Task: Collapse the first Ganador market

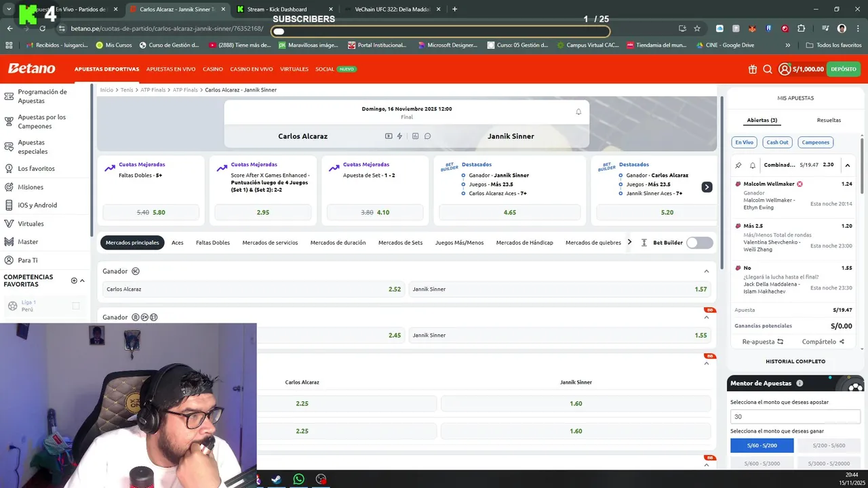Action: tap(707, 271)
